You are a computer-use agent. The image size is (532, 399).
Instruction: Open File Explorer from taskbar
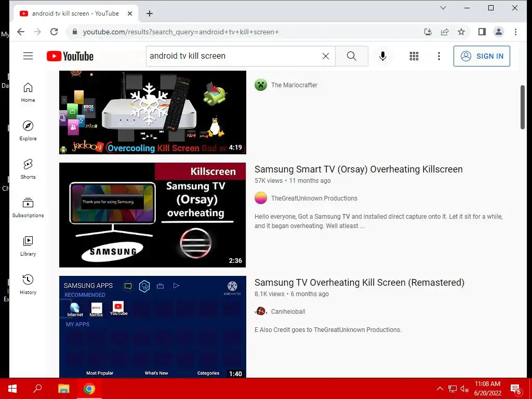click(x=63, y=389)
